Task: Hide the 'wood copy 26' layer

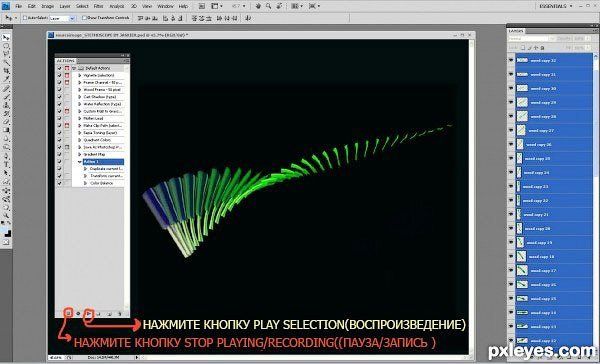Action: tap(511, 144)
